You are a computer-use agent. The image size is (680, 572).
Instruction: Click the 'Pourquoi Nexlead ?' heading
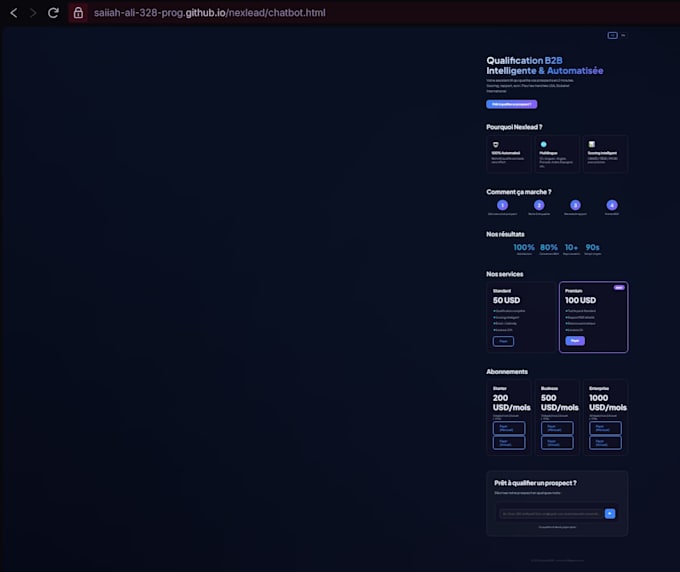tap(514, 127)
